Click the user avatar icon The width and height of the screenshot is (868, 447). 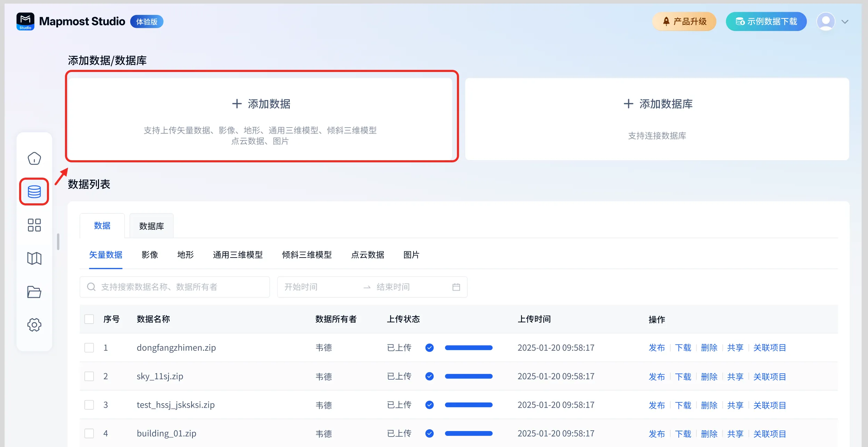(826, 22)
